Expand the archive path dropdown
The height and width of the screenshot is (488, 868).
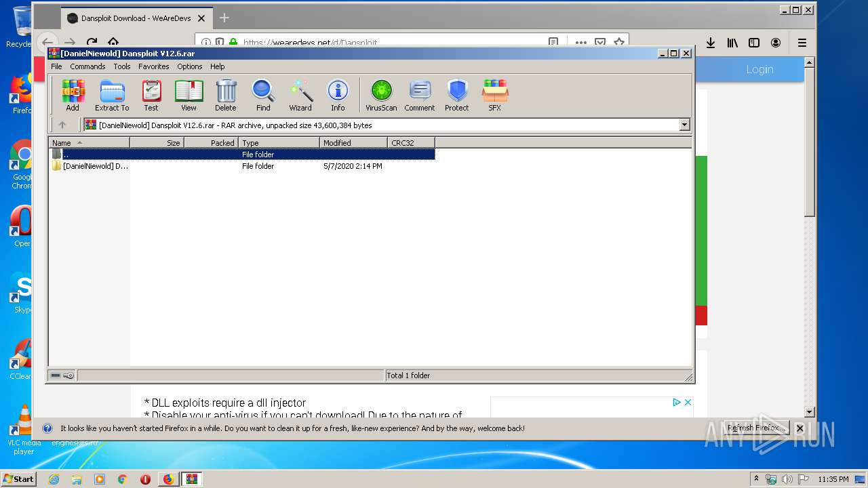click(x=684, y=125)
